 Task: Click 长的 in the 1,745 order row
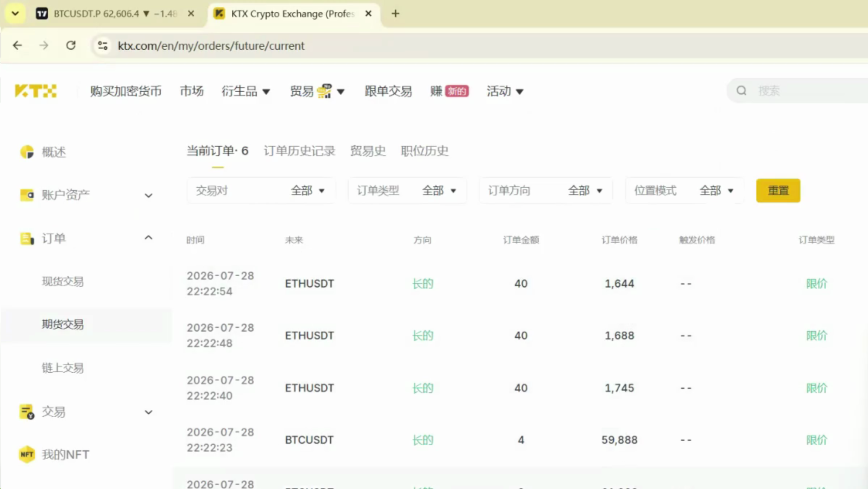[x=423, y=388]
